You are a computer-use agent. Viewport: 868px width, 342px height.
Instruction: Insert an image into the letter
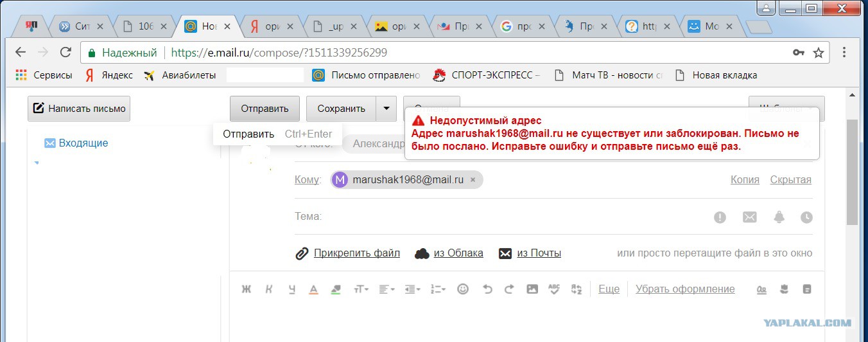[x=532, y=289]
